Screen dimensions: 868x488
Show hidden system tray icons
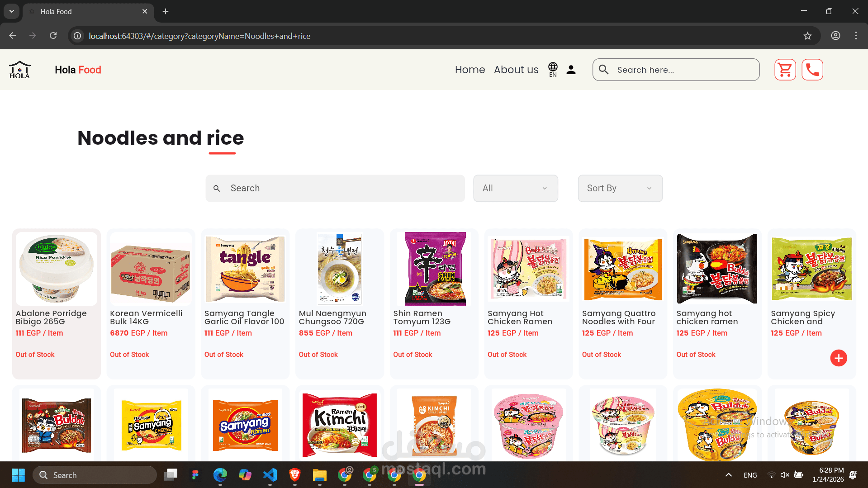(729, 475)
